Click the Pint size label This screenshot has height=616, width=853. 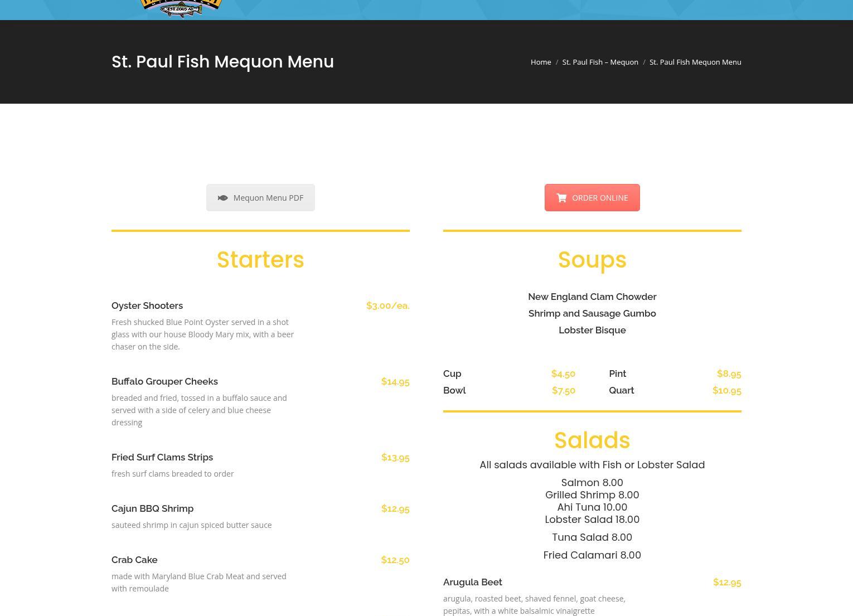click(x=617, y=374)
